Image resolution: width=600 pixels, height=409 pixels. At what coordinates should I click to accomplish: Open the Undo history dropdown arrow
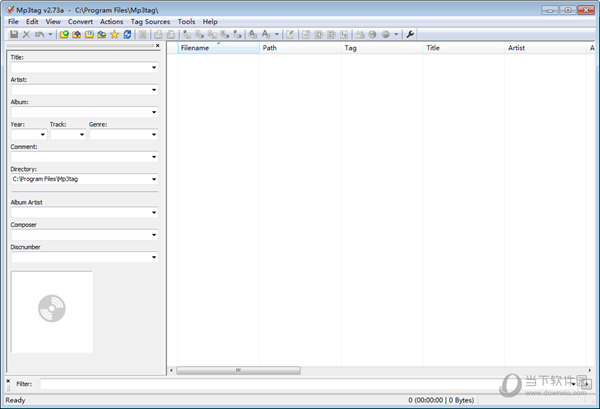tap(50, 34)
